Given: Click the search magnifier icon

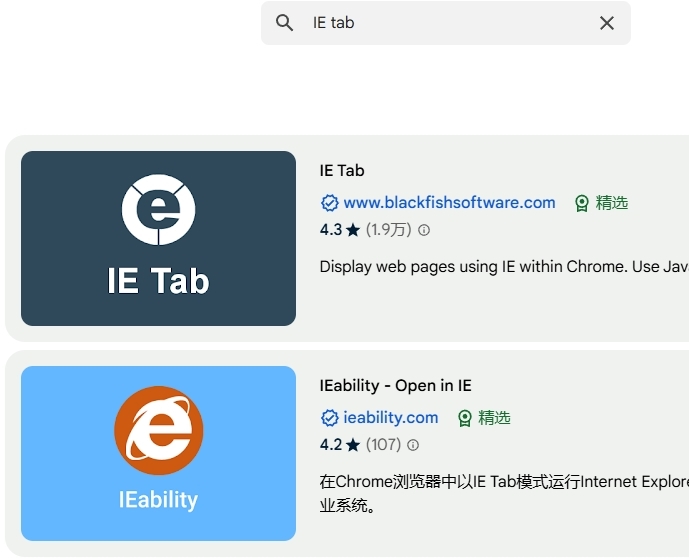Looking at the screenshot, I should coord(284,23).
